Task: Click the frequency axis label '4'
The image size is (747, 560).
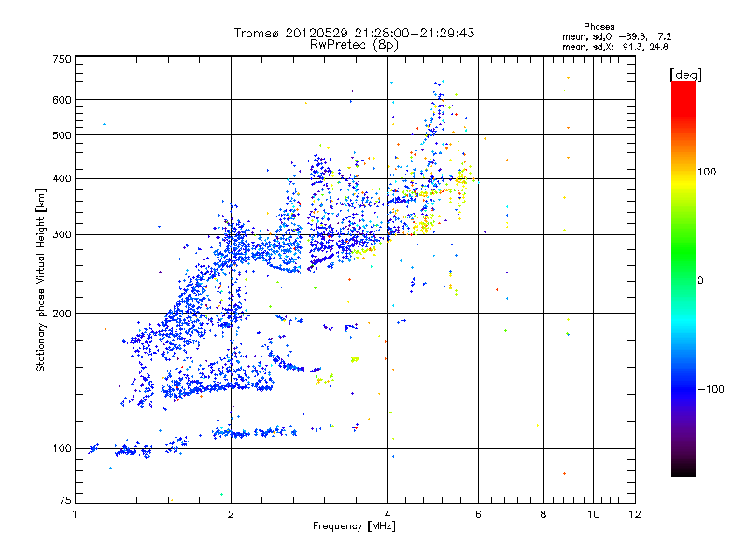Action: tap(387, 514)
